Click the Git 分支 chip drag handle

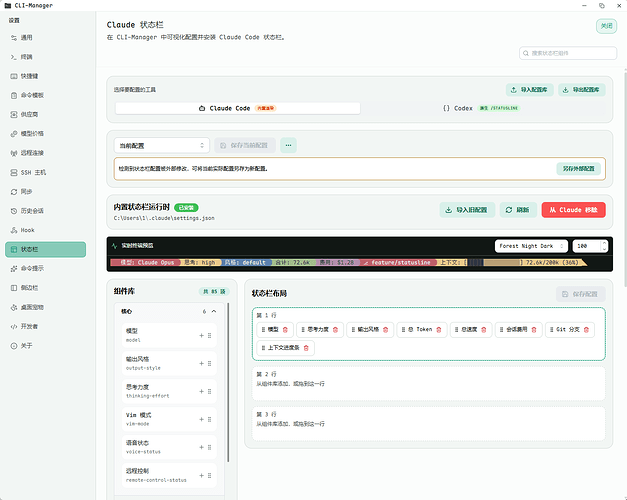551,330
